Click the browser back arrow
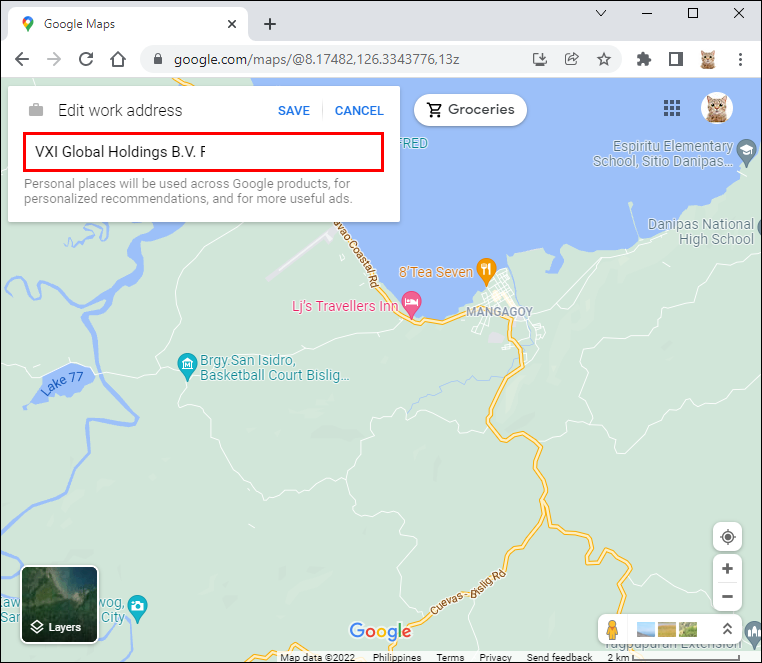 click(22, 59)
